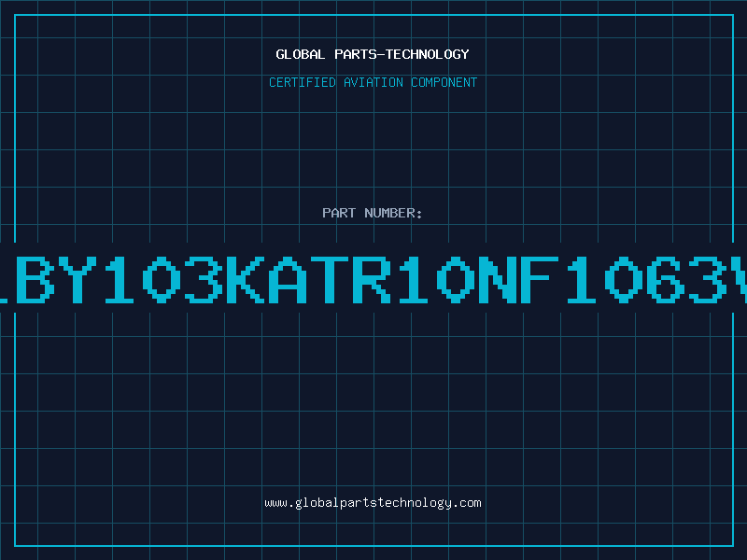Select the word COMPONENT
Screen dimensions: 747x560
pyautogui.click(x=444, y=82)
